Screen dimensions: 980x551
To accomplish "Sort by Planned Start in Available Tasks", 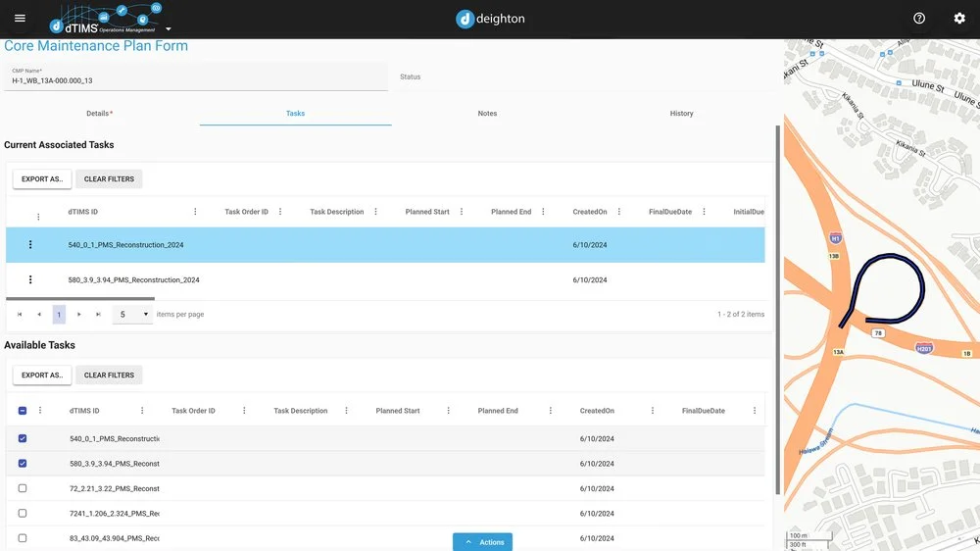I will [398, 410].
